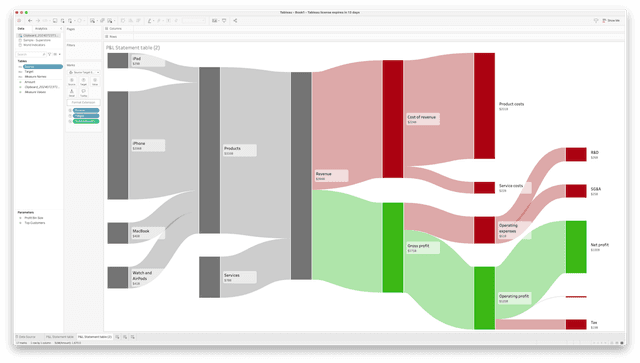Click the Target button in Marks card

[x=83, y=82]
